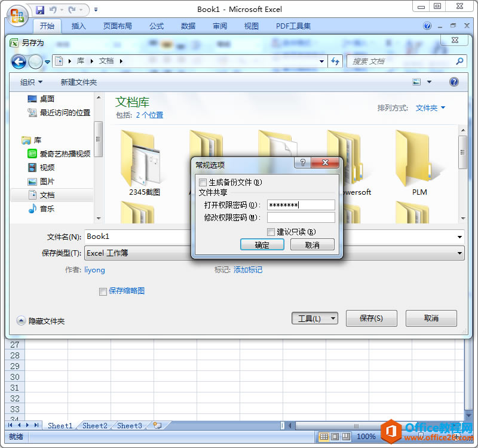Open Save As dialog help icon
The image size is (478, 448).
click(454, 82)
